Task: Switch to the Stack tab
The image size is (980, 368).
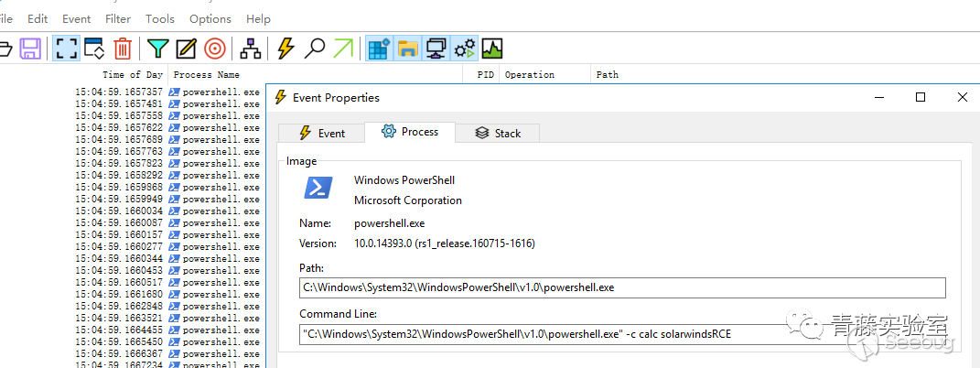Action: pos(498,133)
